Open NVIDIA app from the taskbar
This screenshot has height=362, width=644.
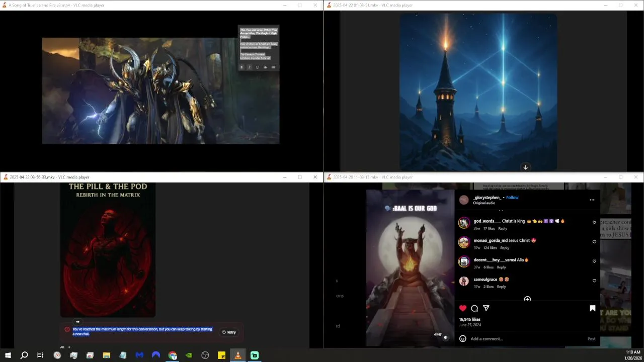(x=189, y=355)
